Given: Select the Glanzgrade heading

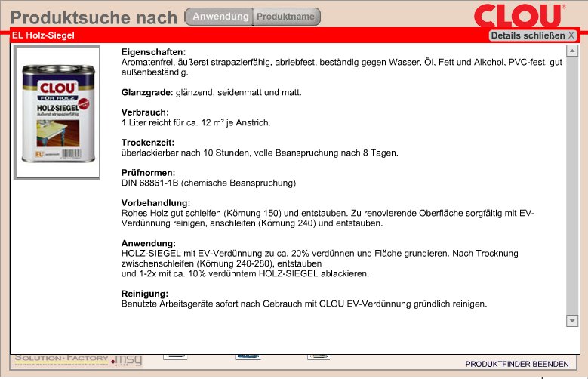Looking at the screenshot, I should click(x=147, y=92).
